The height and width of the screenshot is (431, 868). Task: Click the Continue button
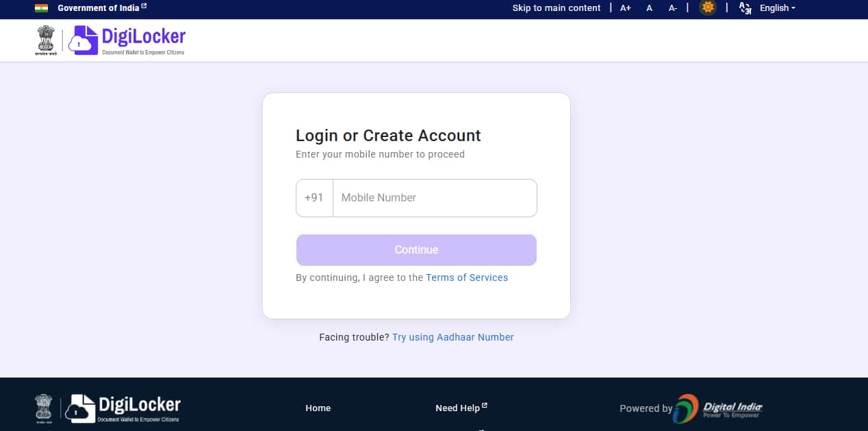(x=416, y=250)
